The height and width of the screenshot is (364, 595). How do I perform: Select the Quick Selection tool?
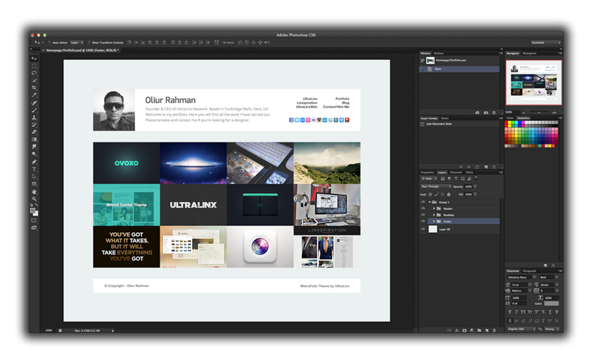34,81
